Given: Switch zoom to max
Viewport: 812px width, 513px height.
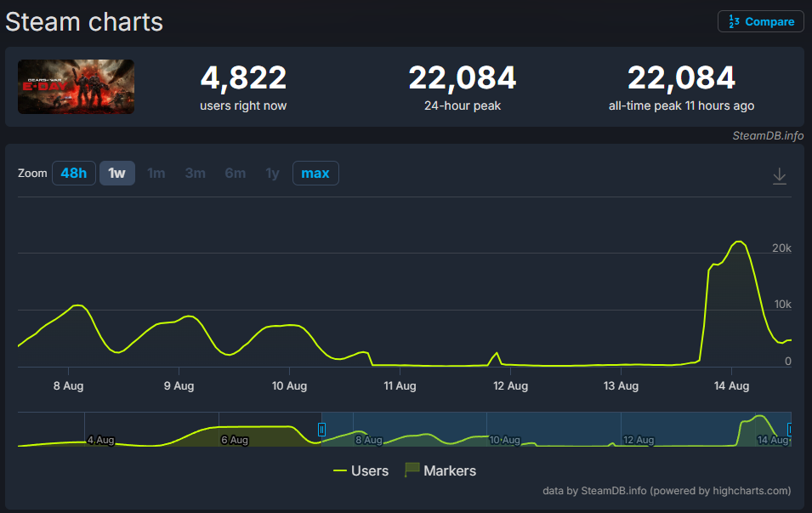Looking at the screenshot, I should click(x=315, y=173).
